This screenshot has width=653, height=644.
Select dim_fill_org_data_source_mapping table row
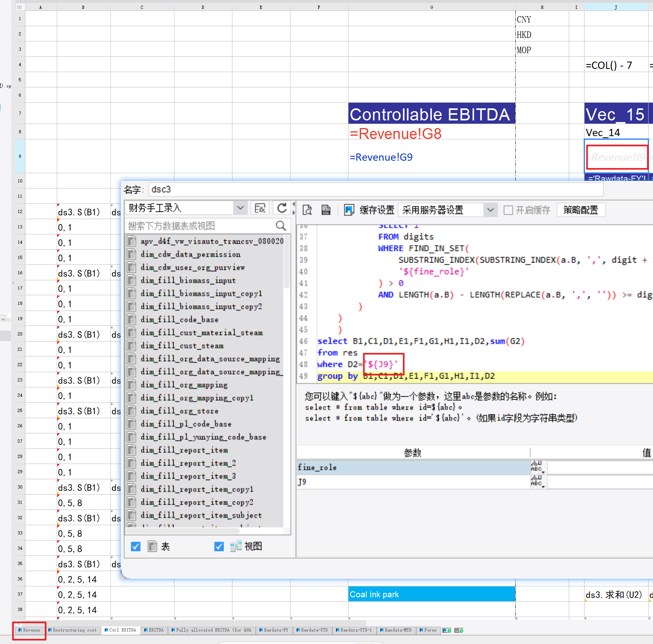pyautogui.click(x=205, y=358)
